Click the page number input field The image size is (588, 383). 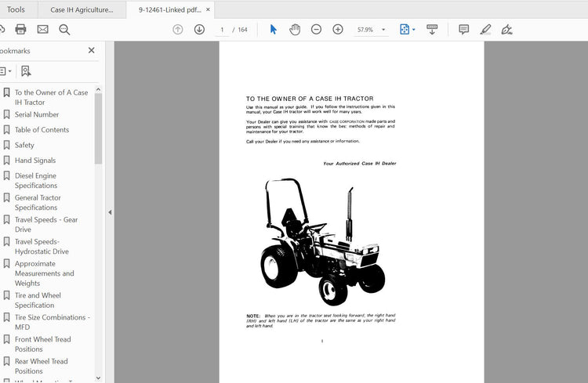(x=222, y=30)
